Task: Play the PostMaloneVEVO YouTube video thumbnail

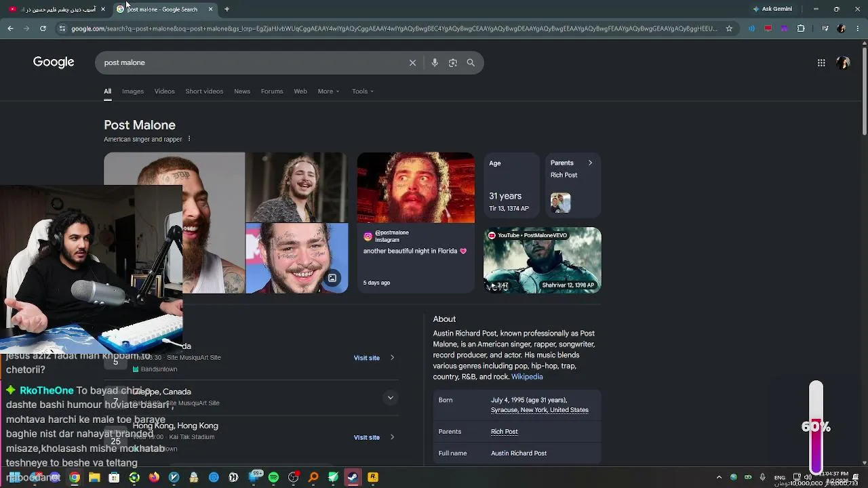Action: click(542, 260)
